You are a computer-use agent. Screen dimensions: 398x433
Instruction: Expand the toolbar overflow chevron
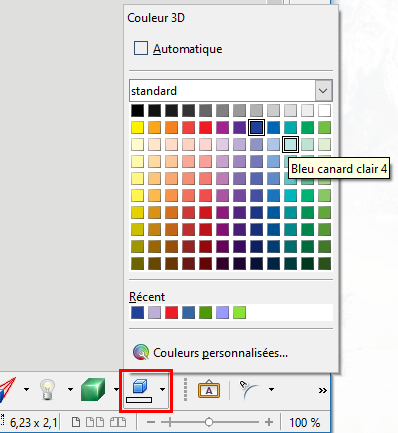pyautogui.click(x=322, y=390)
